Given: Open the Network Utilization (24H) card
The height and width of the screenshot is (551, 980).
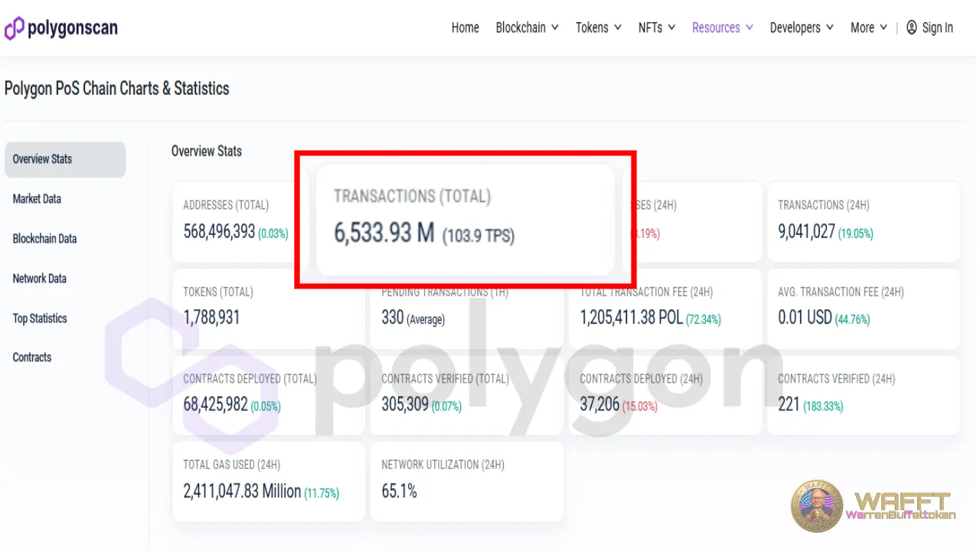Looking at the screenshot, I should [466, 481].
